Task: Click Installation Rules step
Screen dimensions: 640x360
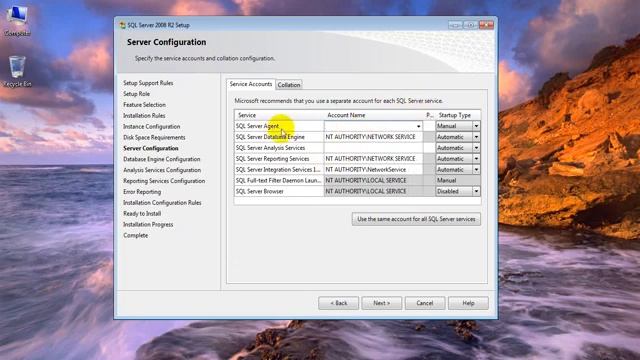Action: pos(144,116)
